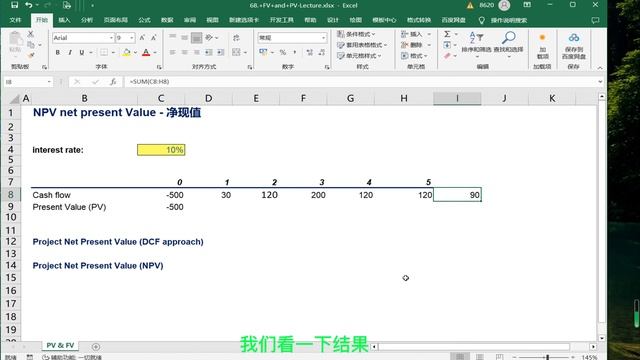This screenshot has width=640, height=360.
Task: Switch to the Formulas ribbon tab
Action: tap(144, 20)
